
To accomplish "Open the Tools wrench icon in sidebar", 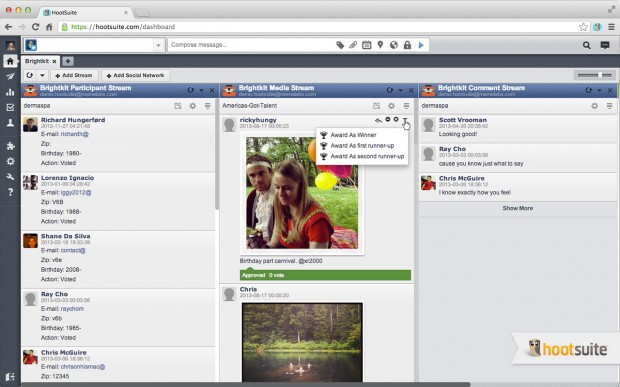I will [x=10, y=177].
